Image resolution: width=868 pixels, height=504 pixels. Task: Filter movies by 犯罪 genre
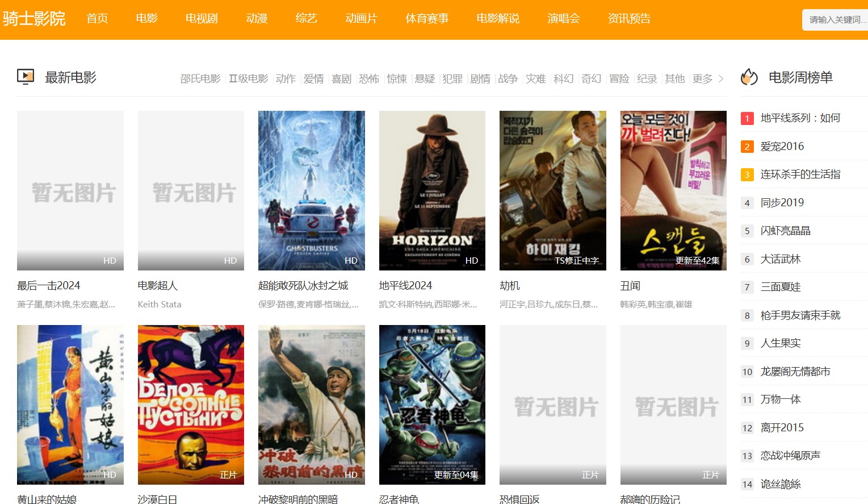pyautogui.click(x=452, y=78)
